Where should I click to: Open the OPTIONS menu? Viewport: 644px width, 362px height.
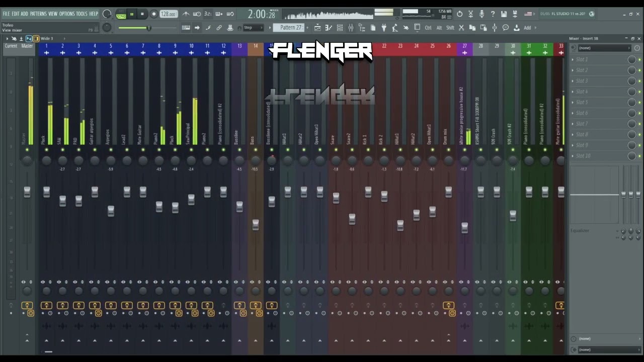tap(67, 14)
